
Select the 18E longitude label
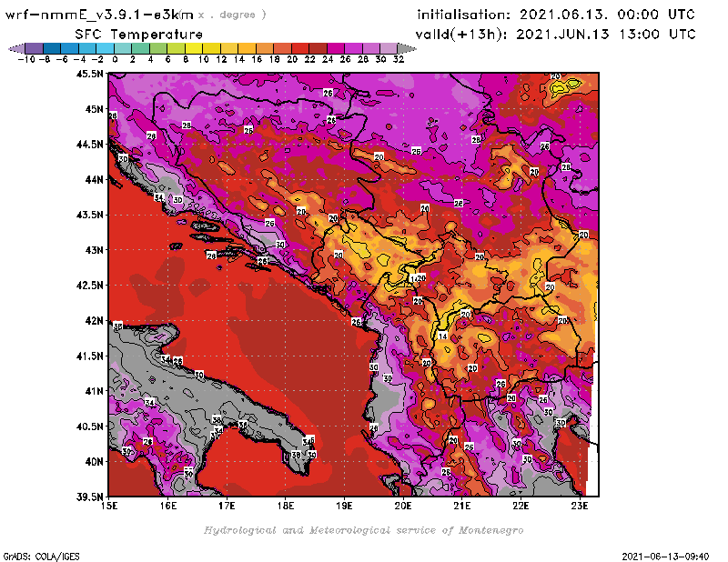(x=286, y=506)
